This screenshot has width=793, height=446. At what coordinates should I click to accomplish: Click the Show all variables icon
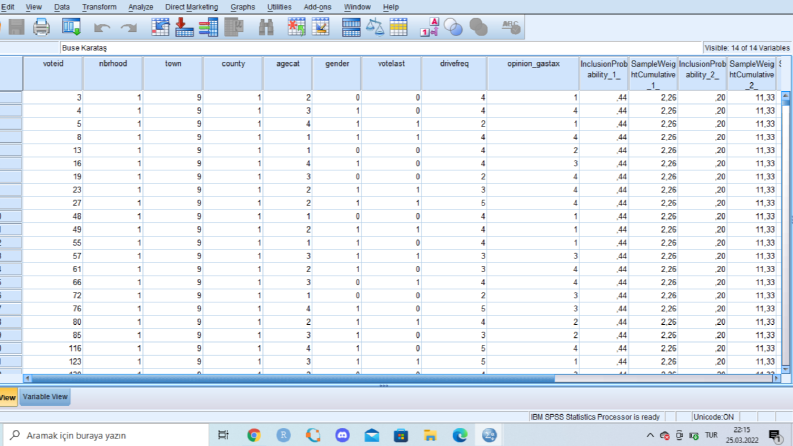[478, 27]
